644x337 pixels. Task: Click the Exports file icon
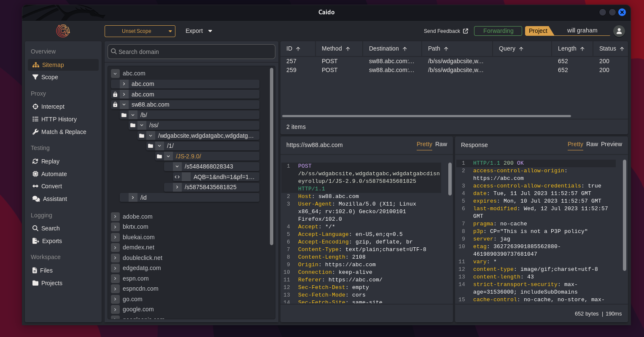[x=36, y=241]
